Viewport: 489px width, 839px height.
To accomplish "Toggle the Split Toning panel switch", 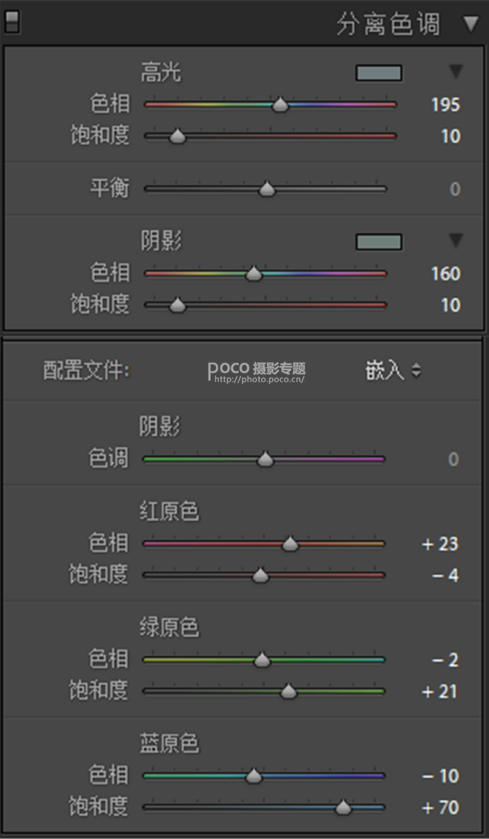I will pos(11,22).
